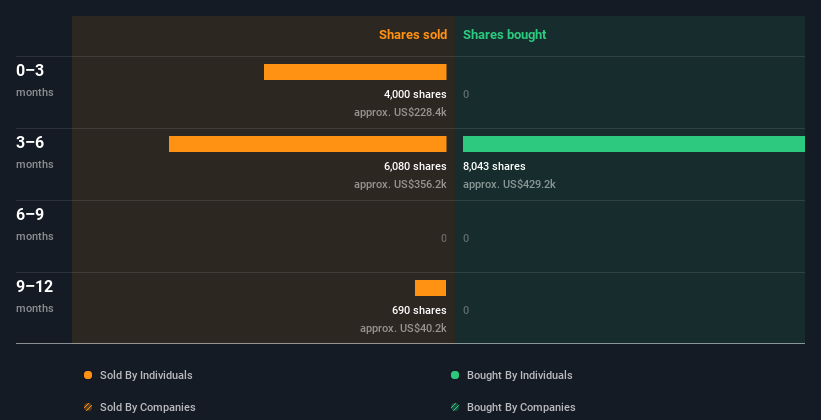The height and width of the screenshot is (420, 821).
Task: Click the approx. US$228.4k value
Action: click(x=400, y=112)
